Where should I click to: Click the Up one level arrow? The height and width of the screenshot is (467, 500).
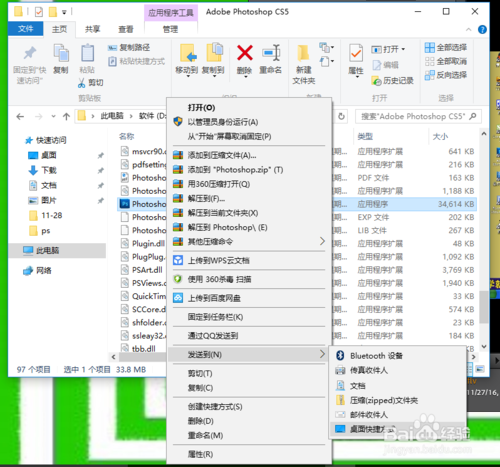pos(66,116)
